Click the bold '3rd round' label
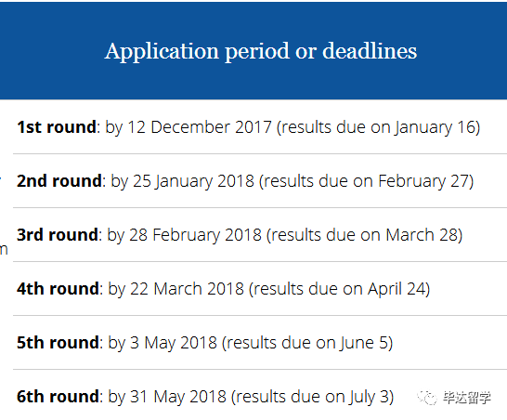This screenshot has height=420, width=507. tap(58, 234)
